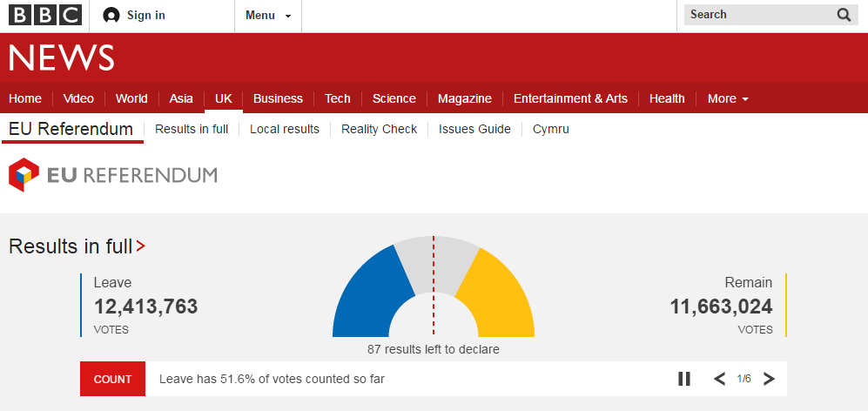
Task: Click the 1/6 ticker page indicator
Action: (x=744, y=379)
